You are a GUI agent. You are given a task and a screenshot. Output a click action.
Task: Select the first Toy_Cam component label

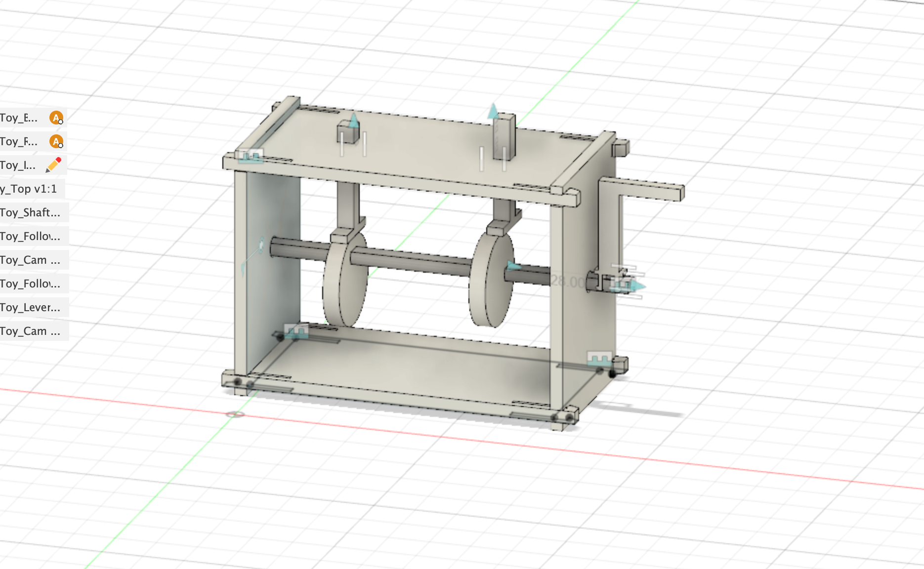[x=30, y=260]
